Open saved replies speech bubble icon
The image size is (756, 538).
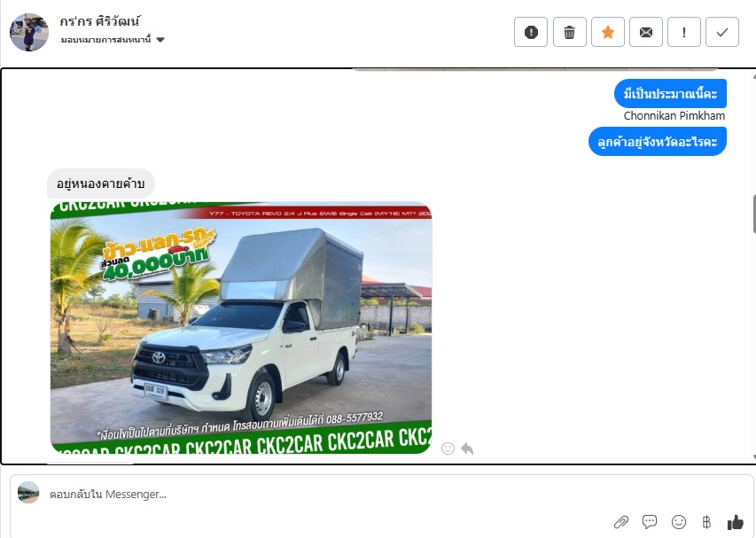click(x=650, y=522)
